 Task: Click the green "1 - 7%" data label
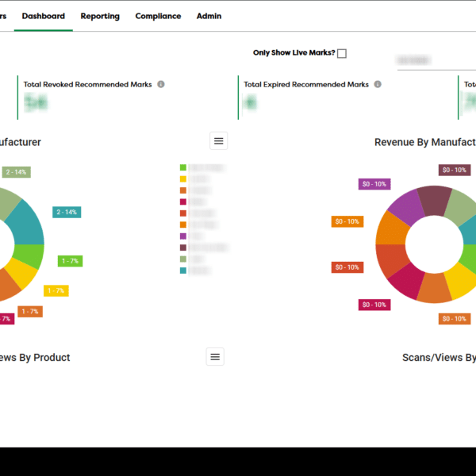pos(70,261)
